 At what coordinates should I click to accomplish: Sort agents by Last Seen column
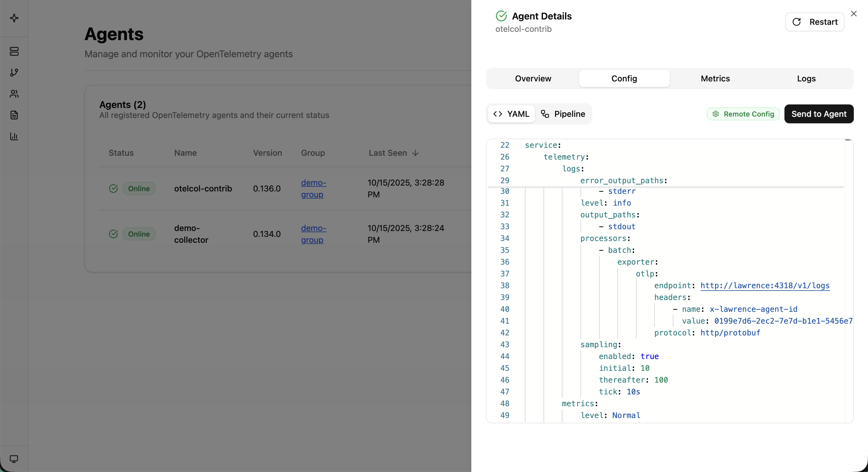coord(393,153)
